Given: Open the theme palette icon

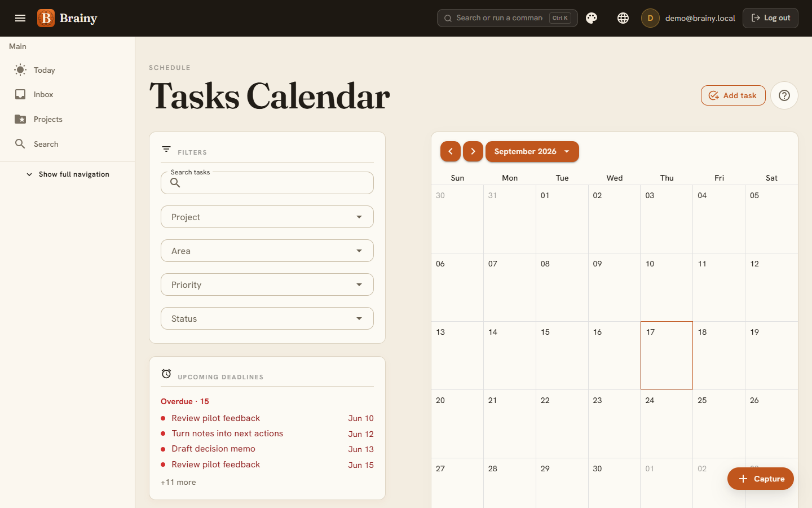Looking at the screenshot, I should pyautogui.click(x=592, y=18).
